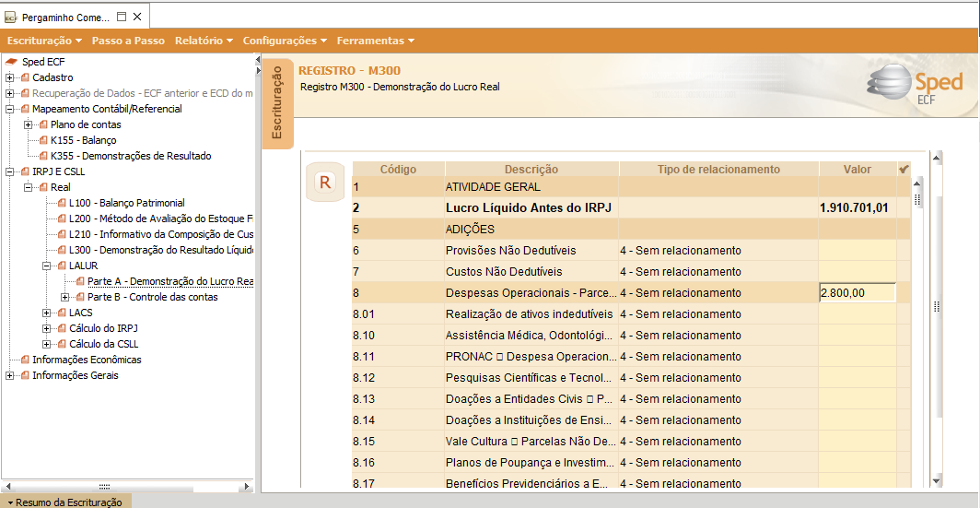Click the Valor field showing 2.800,00

(x=857, y=292)
